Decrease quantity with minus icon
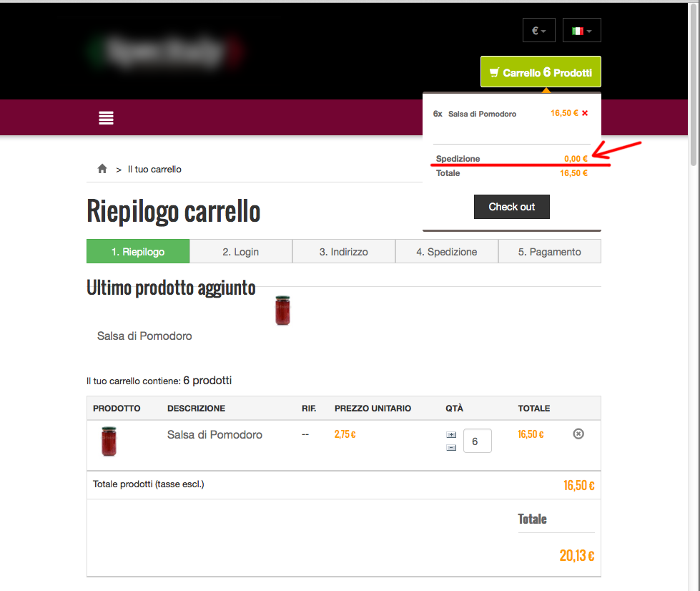Viewport: 700px width, 591px height. click(451, 448)
